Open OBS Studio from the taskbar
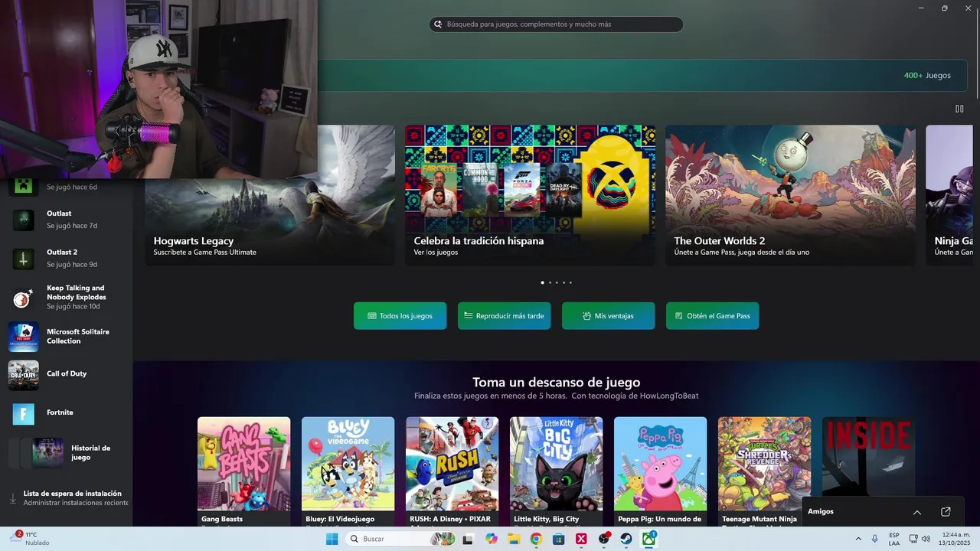The image size is (980, 551). [x=604, y=539]
